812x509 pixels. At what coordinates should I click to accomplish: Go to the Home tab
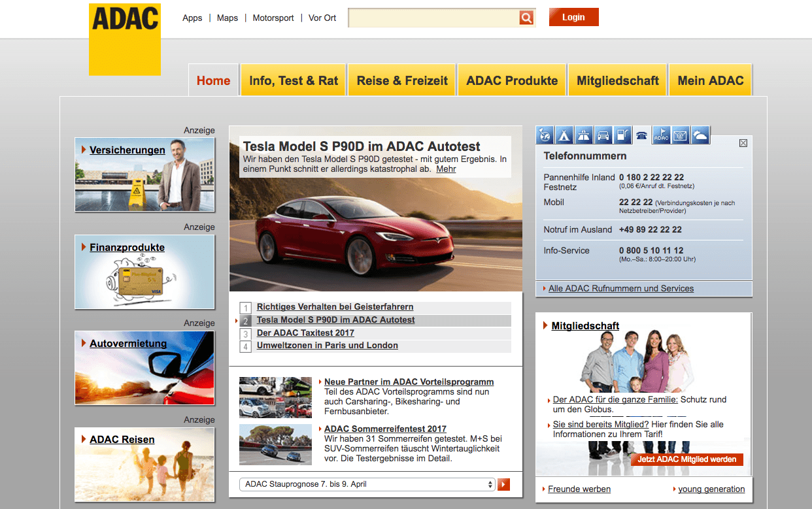pos(213,80)
